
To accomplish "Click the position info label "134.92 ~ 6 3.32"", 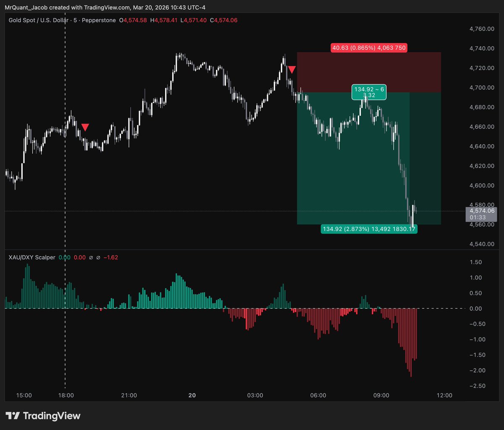I will 369,92.
